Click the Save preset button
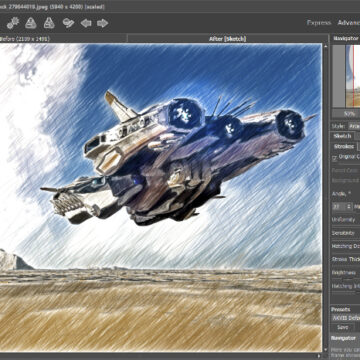 tap(343, 327)
